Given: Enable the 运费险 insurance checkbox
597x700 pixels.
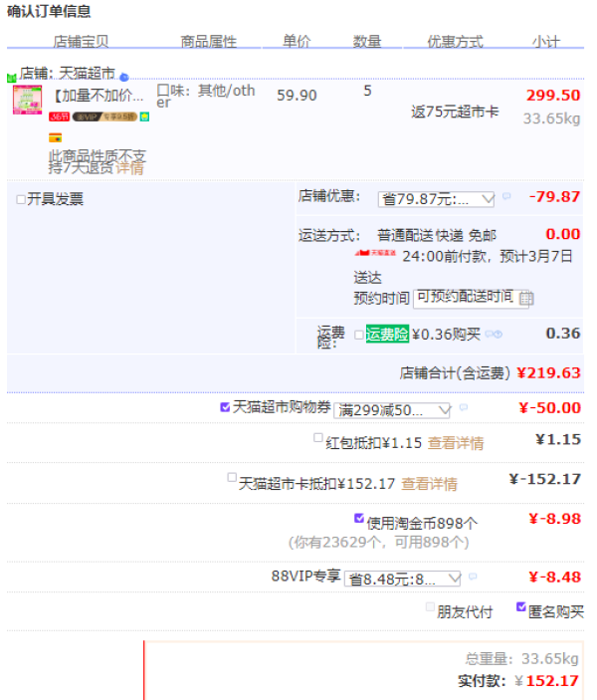Looking at the screenshot, I should tap(359, 335).
